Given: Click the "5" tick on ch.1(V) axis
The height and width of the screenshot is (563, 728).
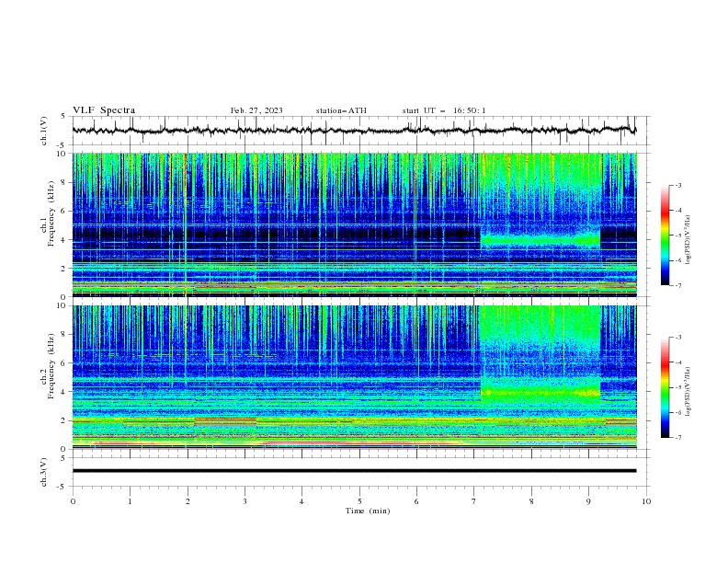Looking at the screenshot, I should 63,117.
